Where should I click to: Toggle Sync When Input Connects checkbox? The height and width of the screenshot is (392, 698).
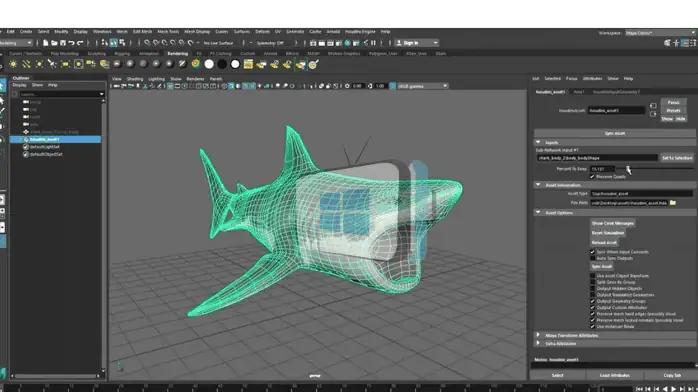pyautogui.click(x=592, y=252)
